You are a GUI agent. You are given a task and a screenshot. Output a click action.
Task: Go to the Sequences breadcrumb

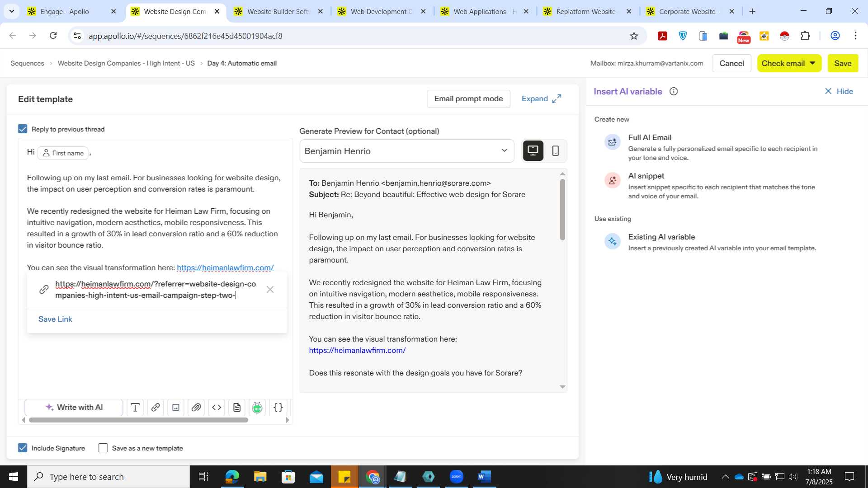click(x=27, y=63)
